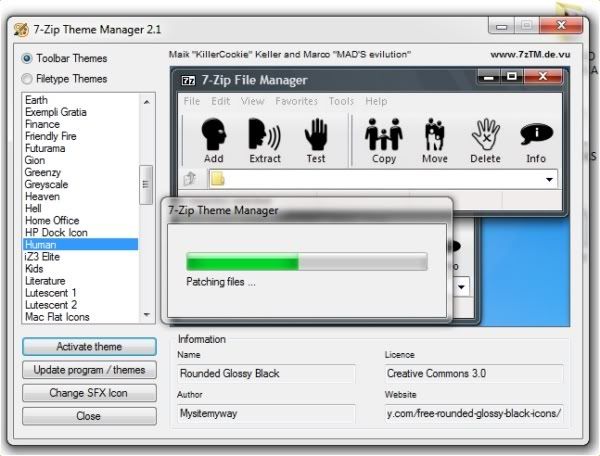Click Update program / themes button
The image size is (600, 456).
[x=89, y=370]
